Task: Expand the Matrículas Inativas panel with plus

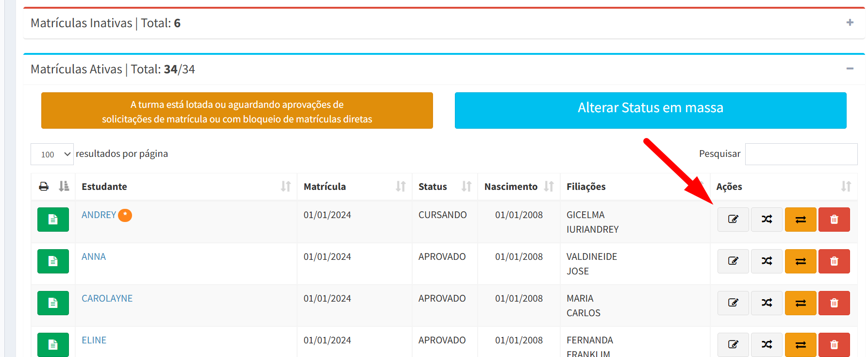Action: [x=850, y=22]
